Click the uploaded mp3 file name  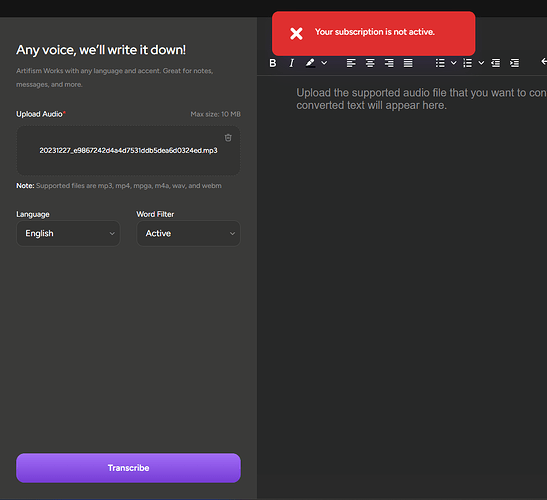128,150
